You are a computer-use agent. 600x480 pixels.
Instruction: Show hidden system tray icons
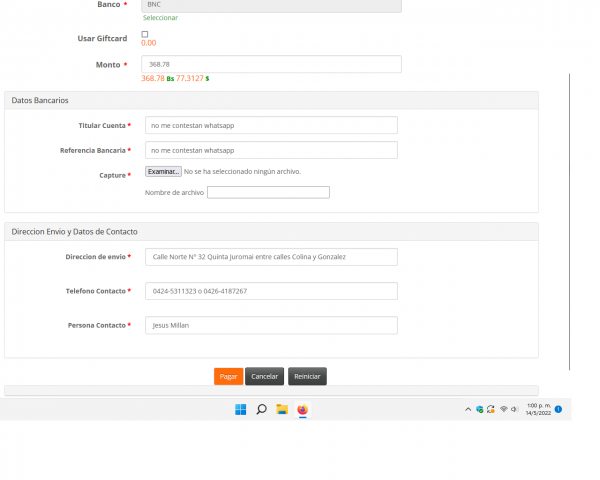tap(468, 409)
